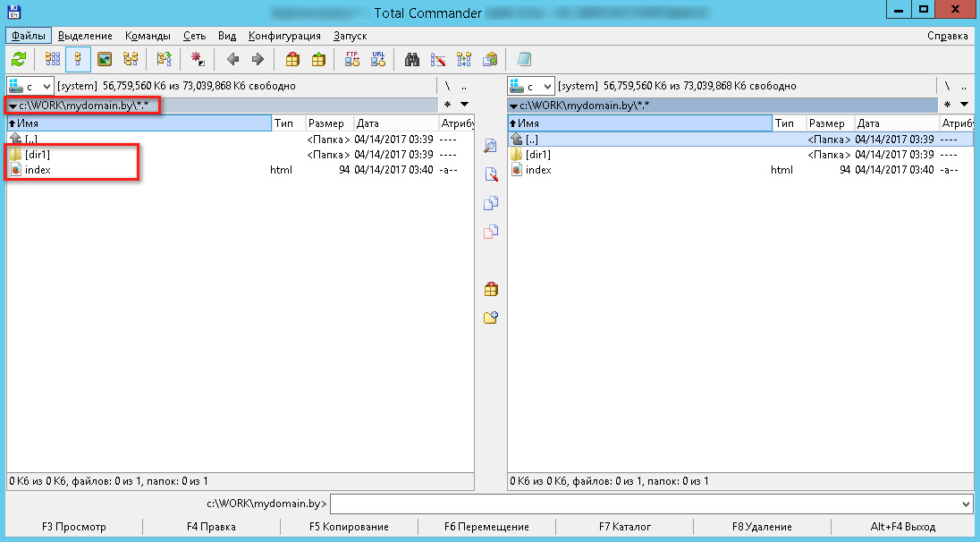Launch Notepad from the toolbar icon
This screenshot has width=980, height=542.
pyautogui.click(x=524, y=59)
